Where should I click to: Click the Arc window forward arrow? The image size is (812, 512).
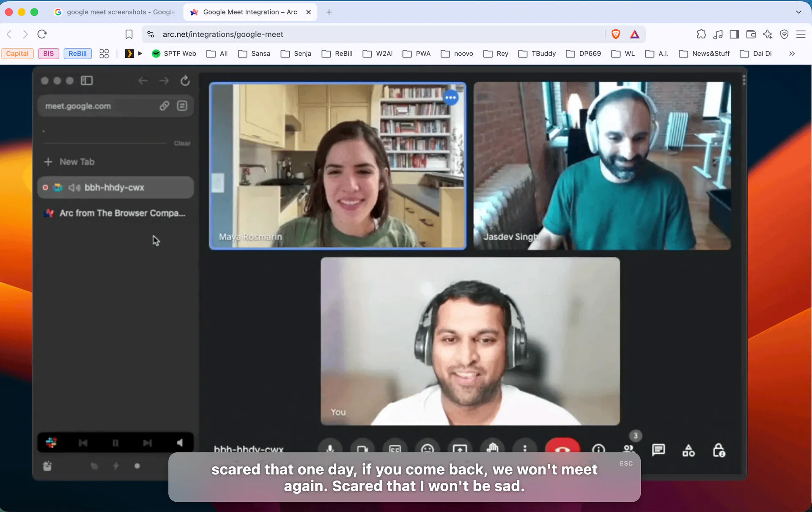(x=164, y=81)
